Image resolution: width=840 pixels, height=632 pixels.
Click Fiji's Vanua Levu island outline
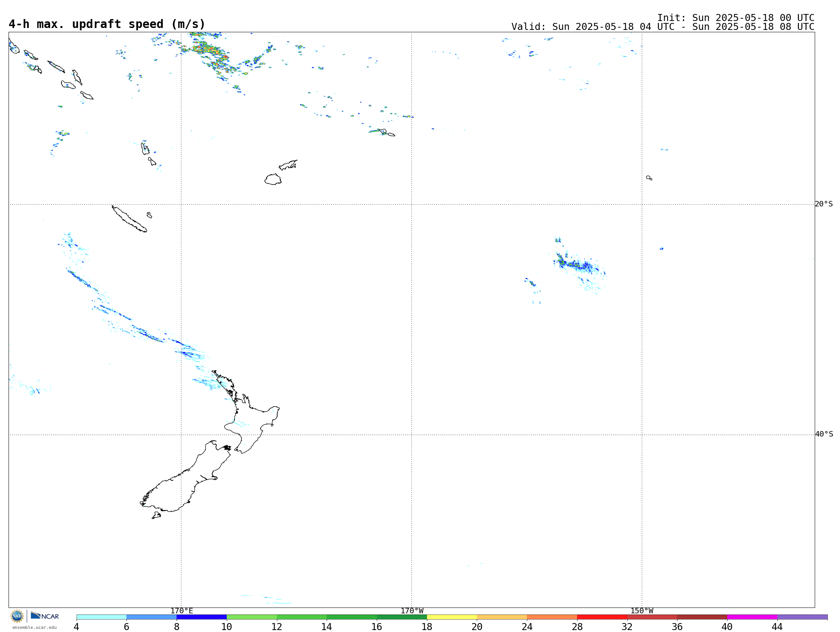tap(288, 165)
